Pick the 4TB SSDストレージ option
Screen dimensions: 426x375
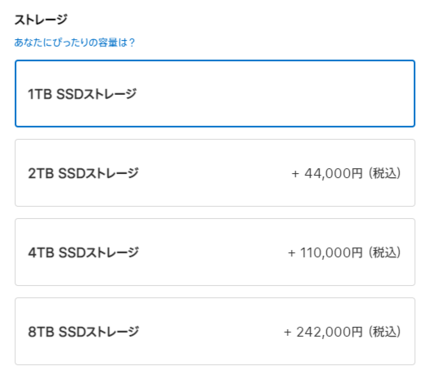pos(215,252)
